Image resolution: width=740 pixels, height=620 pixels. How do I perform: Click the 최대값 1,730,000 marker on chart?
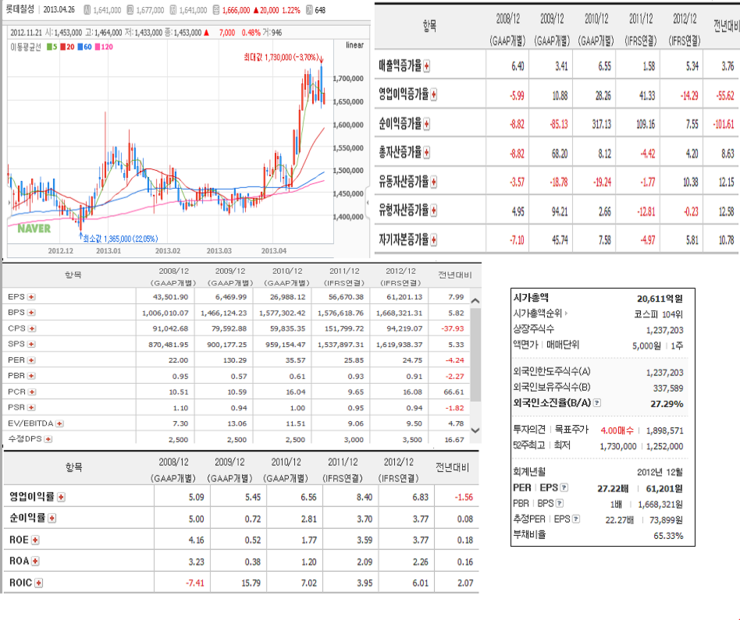pos(283,57)
